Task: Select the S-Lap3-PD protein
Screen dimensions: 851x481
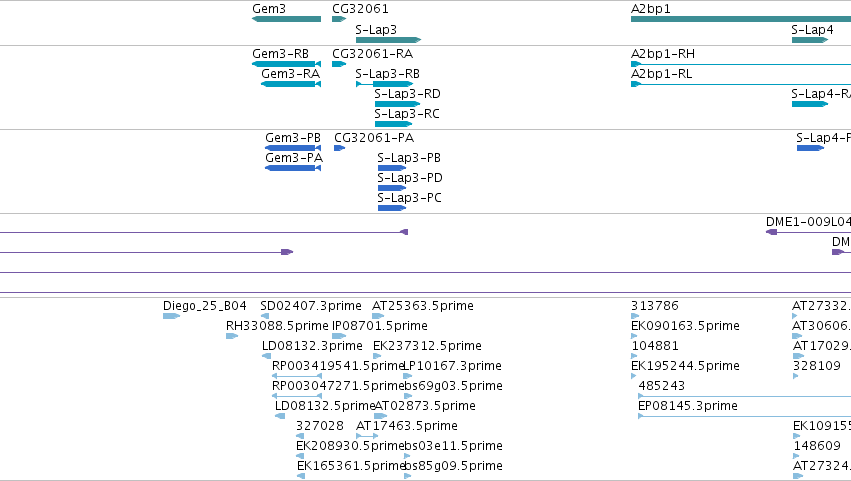Action: [x=392, y=188]
